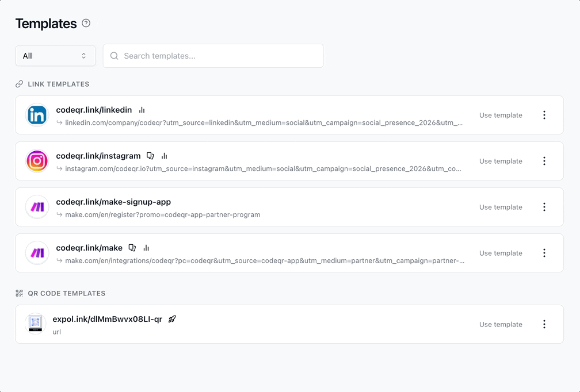580x392 pixels.
Task: Click the Instagram logo icon
Action: 37,161
